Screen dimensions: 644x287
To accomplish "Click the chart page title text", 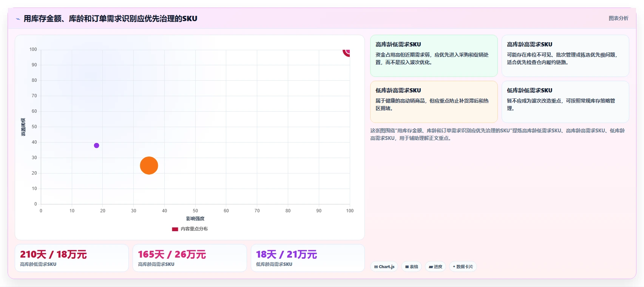I will (x=110, y=18).
